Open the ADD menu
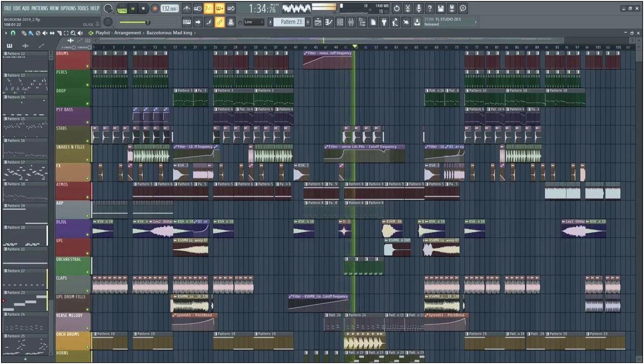The height and width of the screenshot is (364, 644). click(26, 9)
